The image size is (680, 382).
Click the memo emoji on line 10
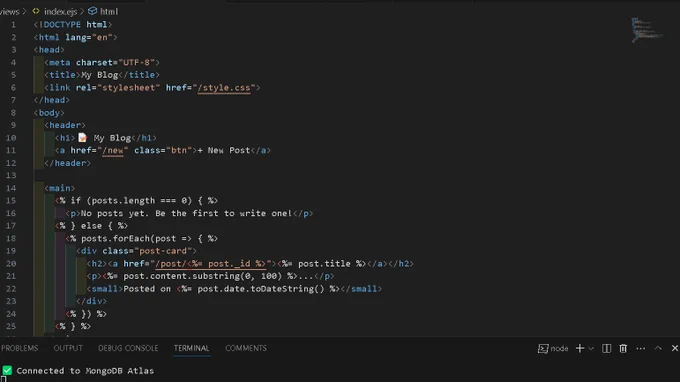[x=82, y=138]
